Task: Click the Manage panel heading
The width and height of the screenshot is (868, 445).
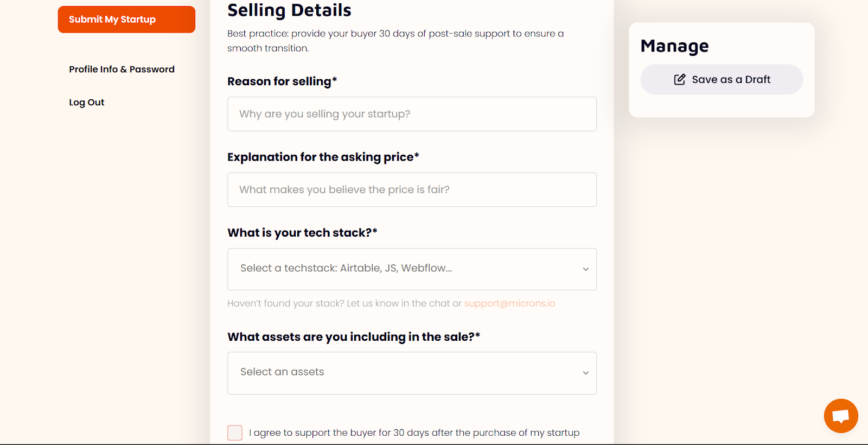Action: pos(674,46)
